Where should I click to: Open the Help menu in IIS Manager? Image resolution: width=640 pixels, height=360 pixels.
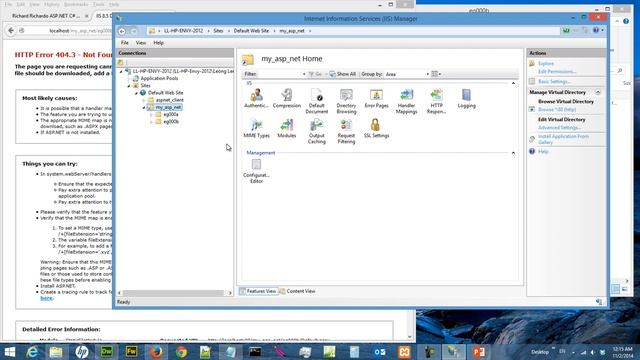tap(158, 43)
